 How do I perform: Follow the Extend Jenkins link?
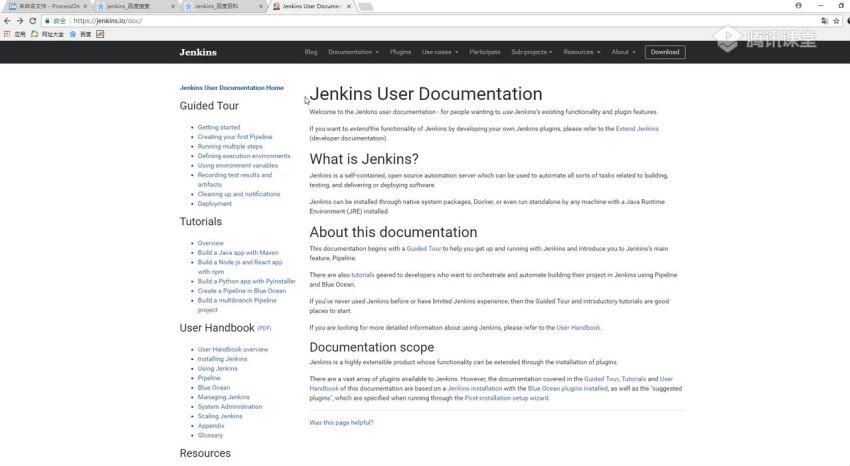pos(637,129)
